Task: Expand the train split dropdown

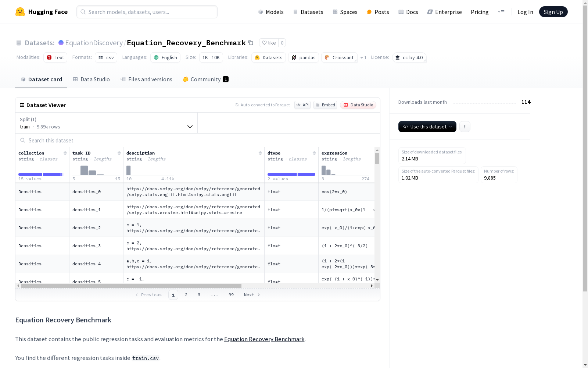Action: [107, 123]
